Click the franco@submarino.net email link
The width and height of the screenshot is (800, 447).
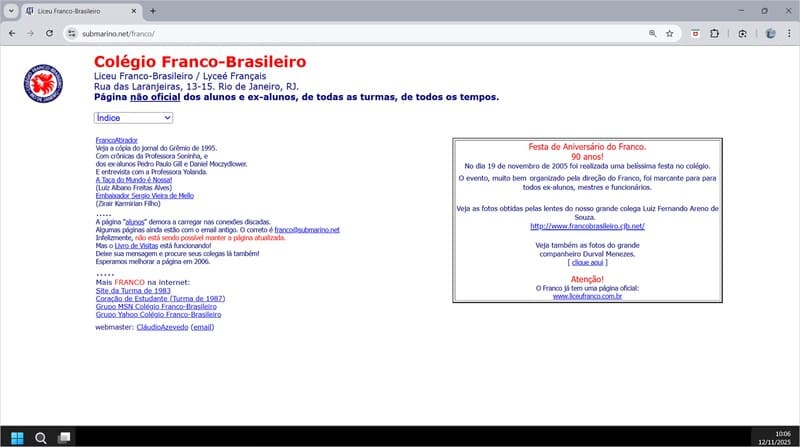(x=307, y=230)
